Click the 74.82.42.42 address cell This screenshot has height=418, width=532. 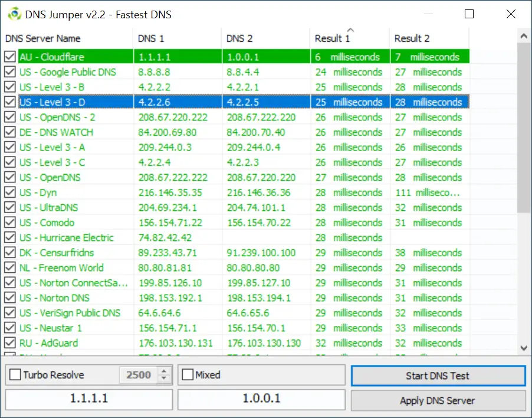pyautogui.click(x=165, y=238)
